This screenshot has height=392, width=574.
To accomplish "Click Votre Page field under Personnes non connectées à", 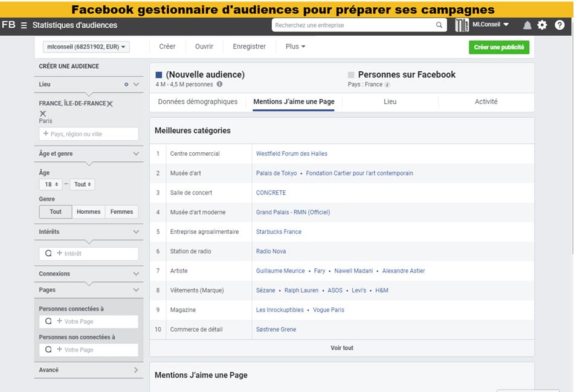I will (89, 350).
